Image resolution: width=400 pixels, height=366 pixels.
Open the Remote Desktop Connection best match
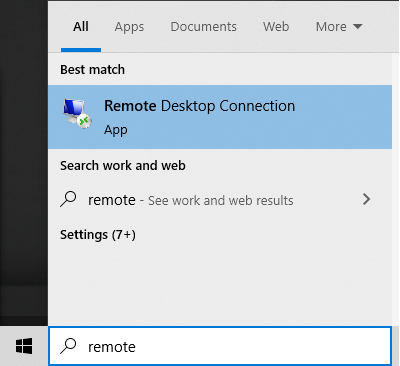[220, 117]
